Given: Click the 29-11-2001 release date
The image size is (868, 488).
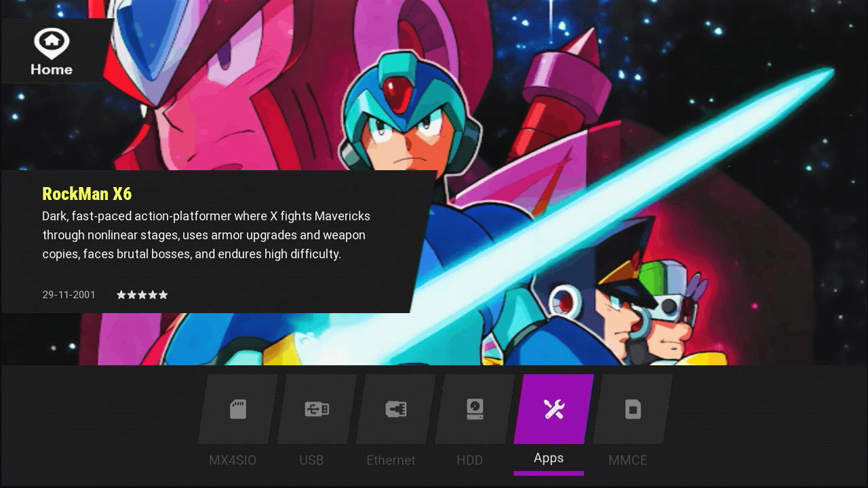Looking at the screenshot, I should tap(69, 295).
